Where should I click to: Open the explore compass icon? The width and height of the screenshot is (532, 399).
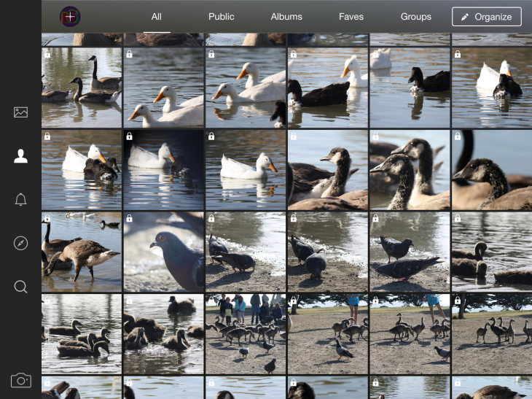coord(20,243)
